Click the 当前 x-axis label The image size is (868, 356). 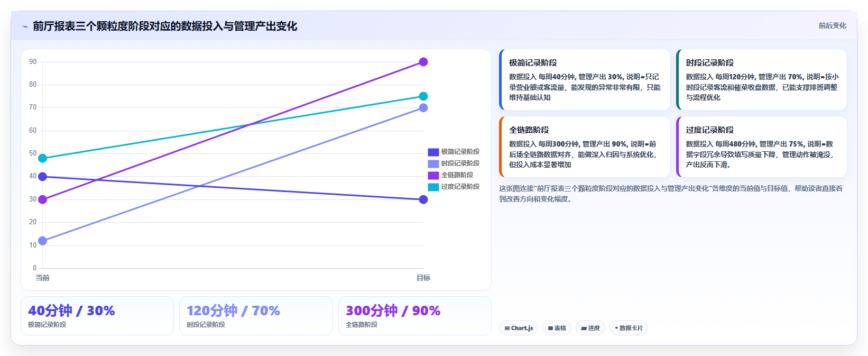pyautogui.click(x=43, y=278)
